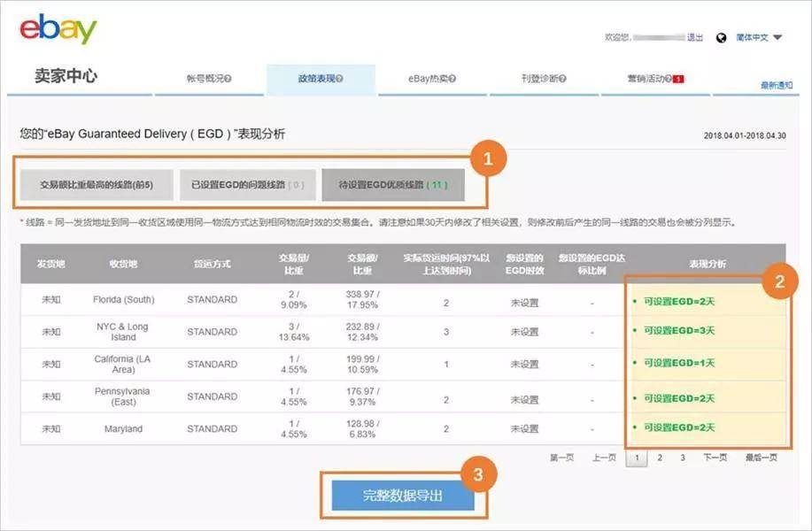Open the 帐号概况 tab

(x=209, y=79)
